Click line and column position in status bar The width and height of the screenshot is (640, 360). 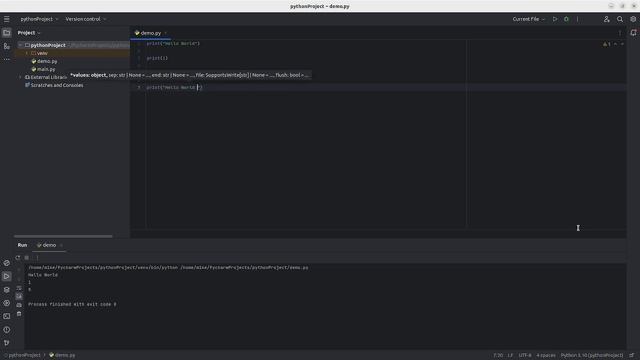point(498,355)
